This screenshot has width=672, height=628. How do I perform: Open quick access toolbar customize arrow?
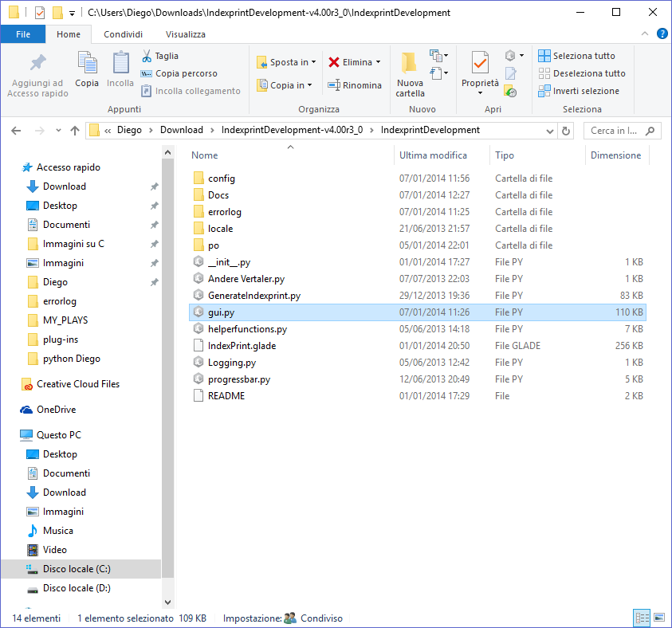pyautogui.click(x=72, y=14)
